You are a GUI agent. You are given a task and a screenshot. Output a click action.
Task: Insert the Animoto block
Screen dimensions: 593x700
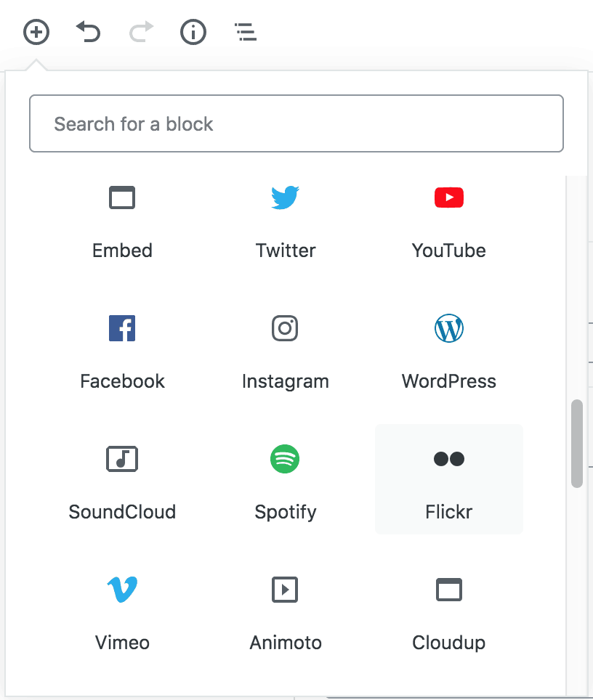tap(286, 610)
